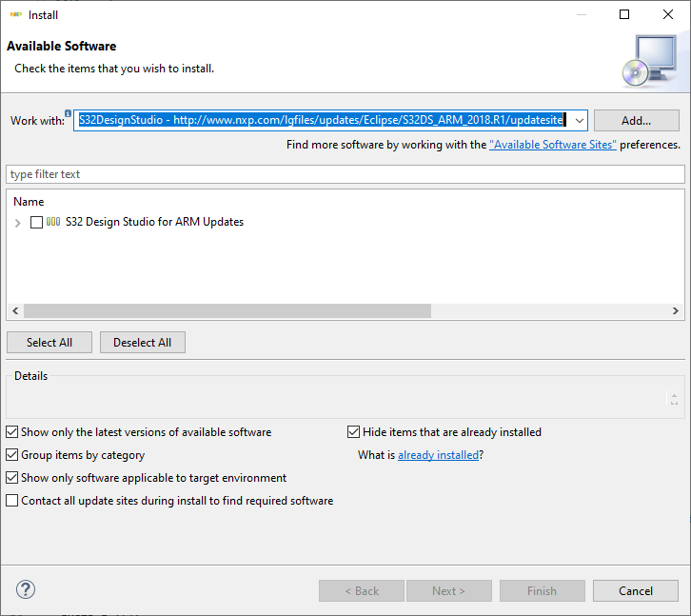
Task: Close the Install window
Action: tap(668, 14)
